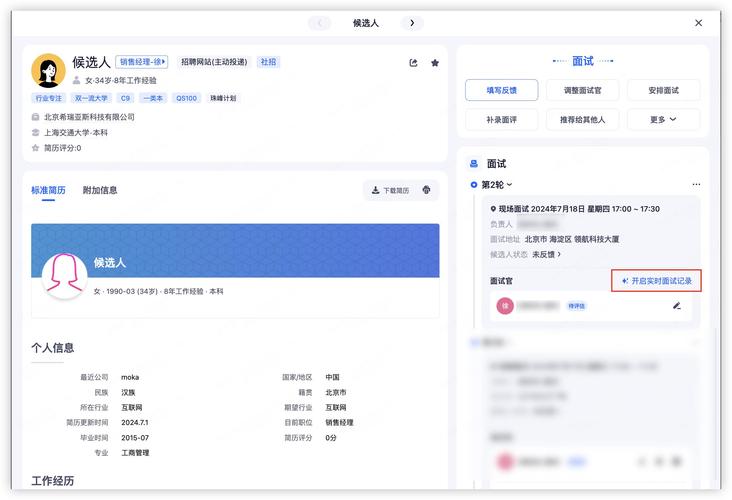Open the three-dot menu for 第2轮
The height and width of the screenshot is (500, 732).
[x=696, y=185]
